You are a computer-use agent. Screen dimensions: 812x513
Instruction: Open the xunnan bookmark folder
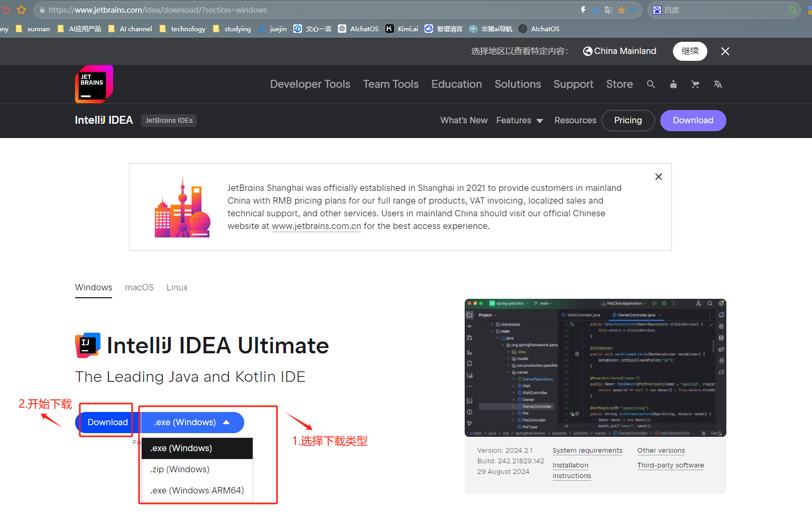pos(33,29)
